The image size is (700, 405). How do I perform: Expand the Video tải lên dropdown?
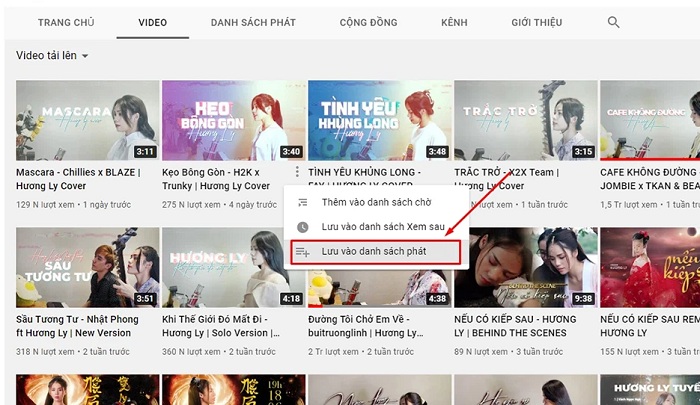tap(52, 55)
